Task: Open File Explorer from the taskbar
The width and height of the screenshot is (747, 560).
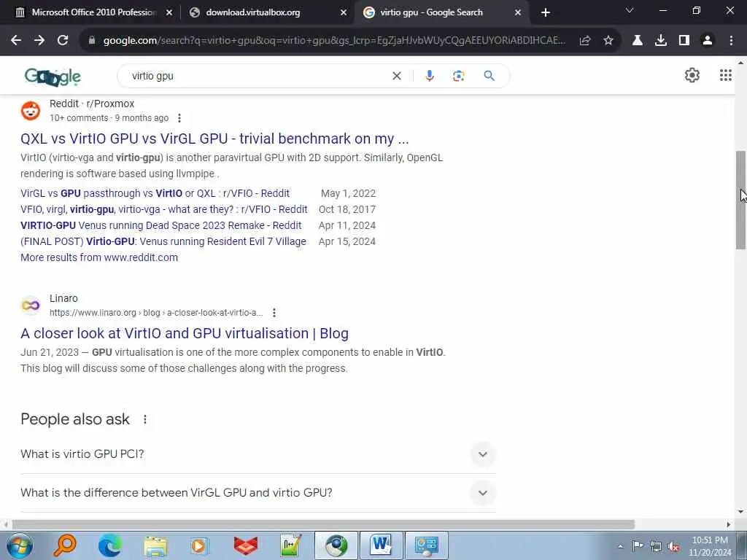Action: (x=155, y=545)
